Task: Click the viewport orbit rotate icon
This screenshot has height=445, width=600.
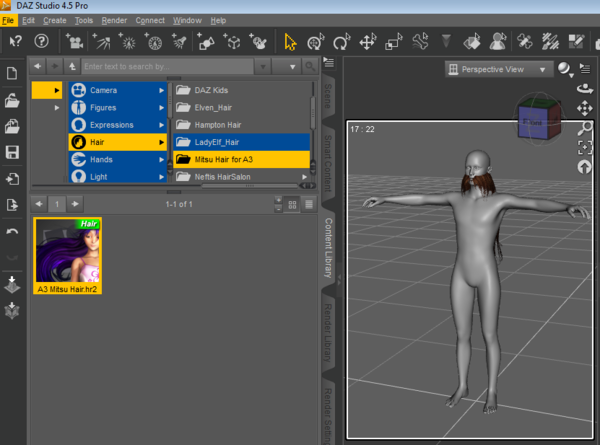Action: tap(585, 88)
